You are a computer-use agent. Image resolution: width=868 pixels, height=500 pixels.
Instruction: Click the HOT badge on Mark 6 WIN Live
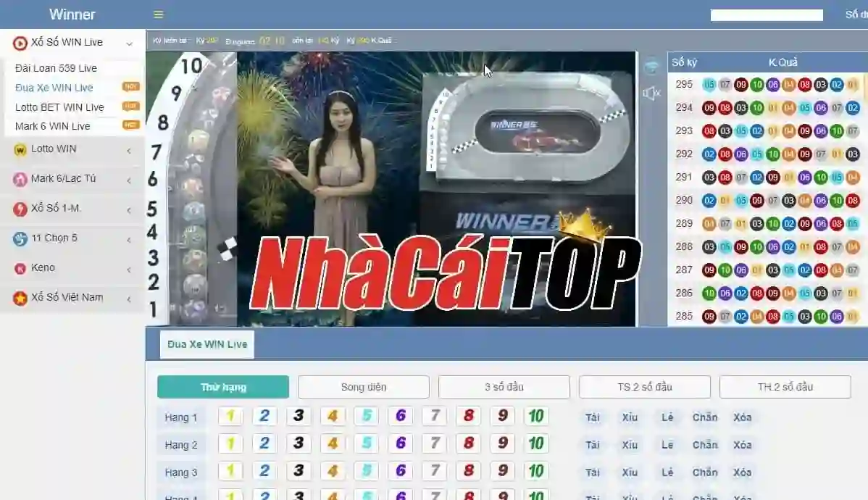(x=130, y=125)
